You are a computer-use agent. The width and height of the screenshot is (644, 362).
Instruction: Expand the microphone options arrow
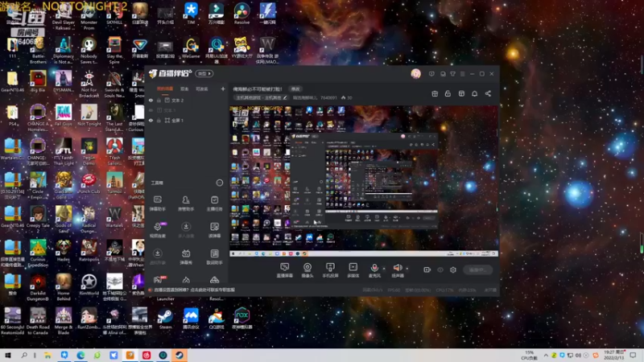[384, 269]
